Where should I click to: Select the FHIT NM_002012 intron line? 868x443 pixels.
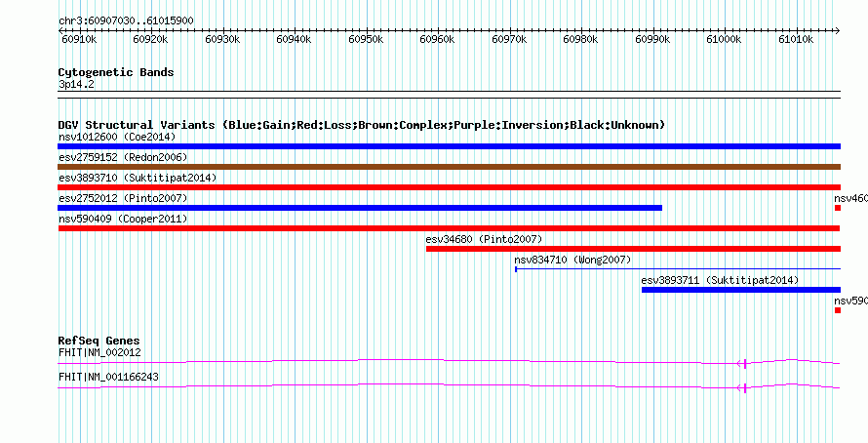[x=449, y=362]
